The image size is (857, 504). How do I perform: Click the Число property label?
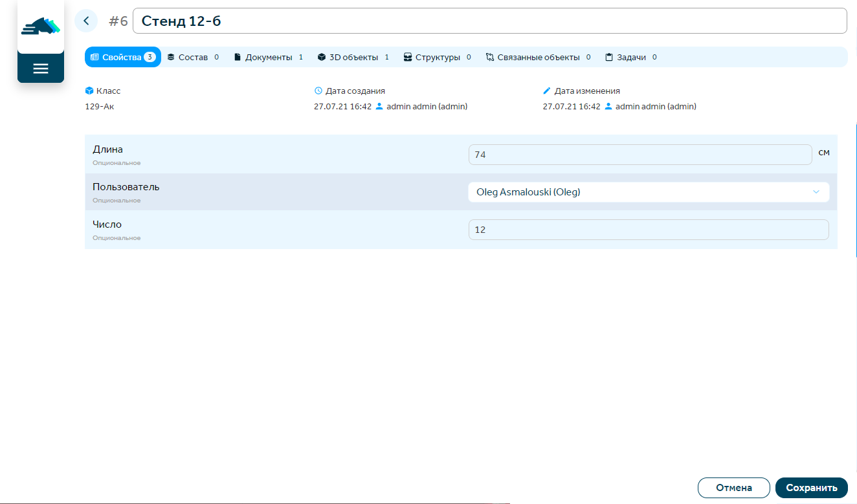pyautogui.click(x=107, y=225)
